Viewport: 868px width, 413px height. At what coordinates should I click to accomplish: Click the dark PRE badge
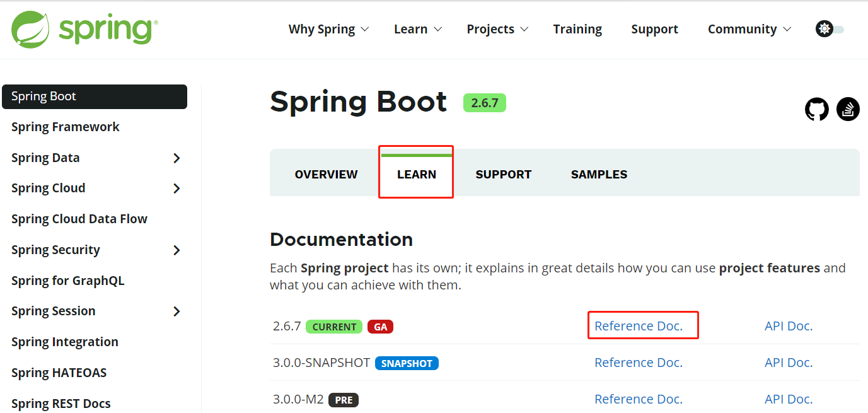coord(344,400)
